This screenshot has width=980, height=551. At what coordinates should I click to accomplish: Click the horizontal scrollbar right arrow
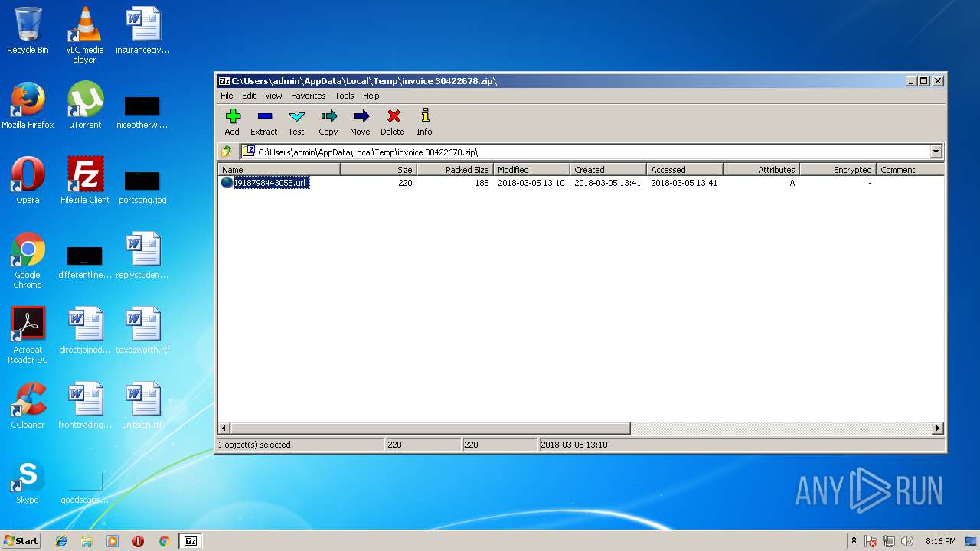click(938, 429)
